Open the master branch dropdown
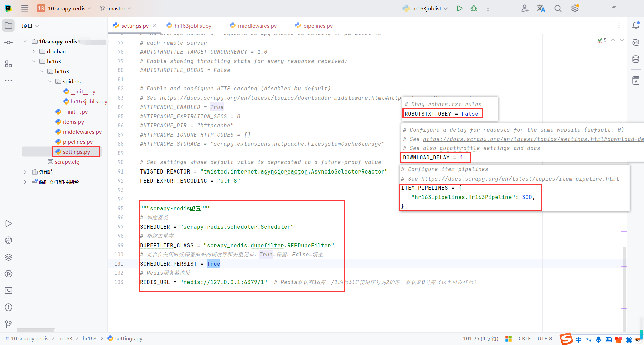Screen dimensions: 644x345 click(116, 8)
